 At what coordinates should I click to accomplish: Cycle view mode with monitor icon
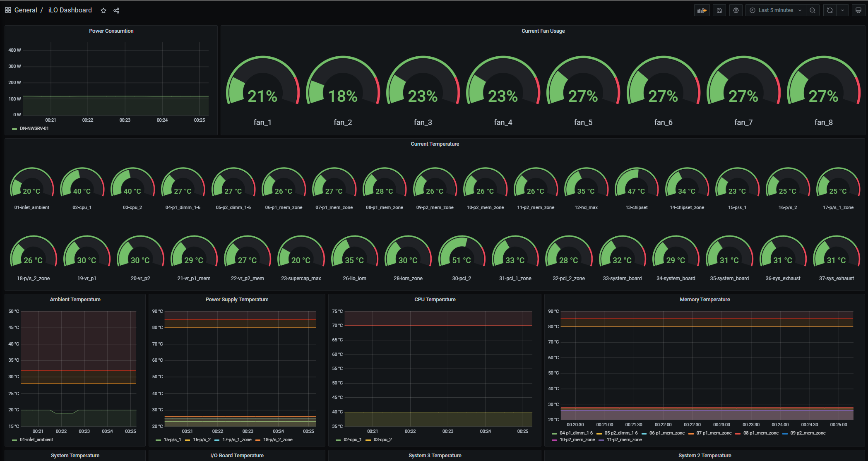click(858, 10)
